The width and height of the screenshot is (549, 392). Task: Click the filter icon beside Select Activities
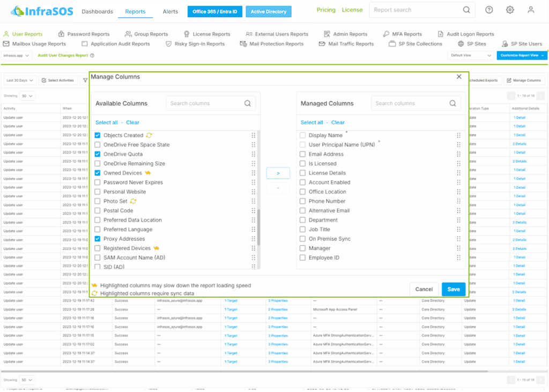tap(85, 80)
